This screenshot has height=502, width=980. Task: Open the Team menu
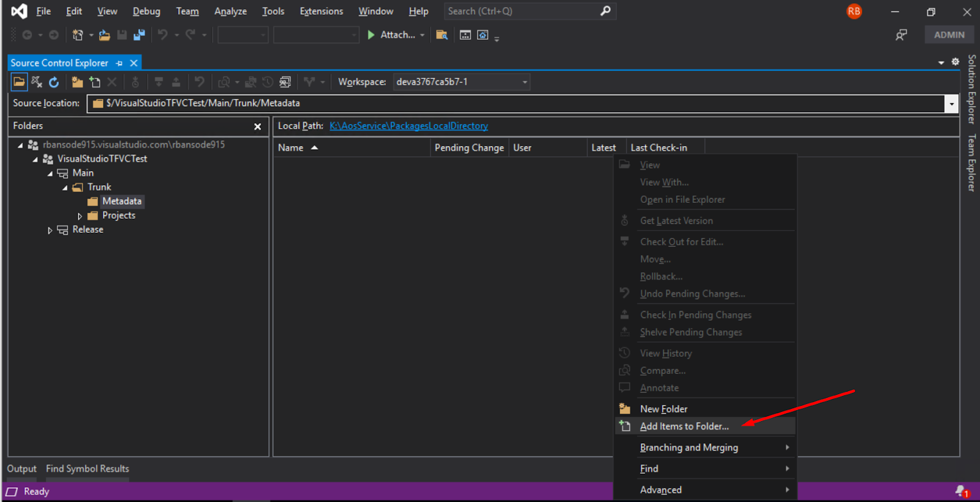tap(187, 11)
